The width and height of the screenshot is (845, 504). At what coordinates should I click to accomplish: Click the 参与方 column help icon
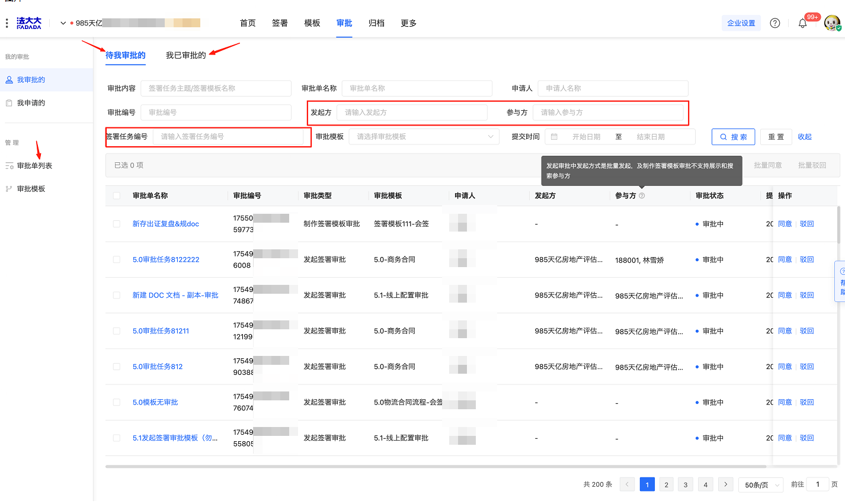point(642,195)
